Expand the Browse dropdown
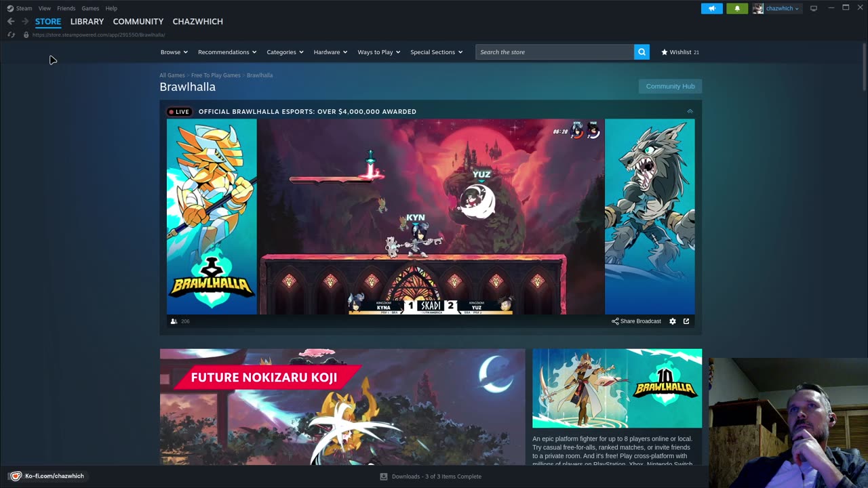868x488 pixels. click(x=174, y=52)
